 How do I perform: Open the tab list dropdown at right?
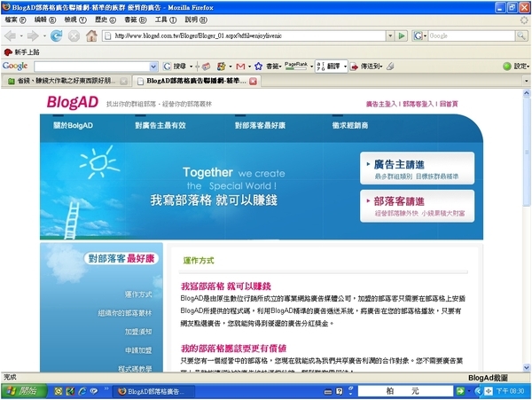[526, 81]
